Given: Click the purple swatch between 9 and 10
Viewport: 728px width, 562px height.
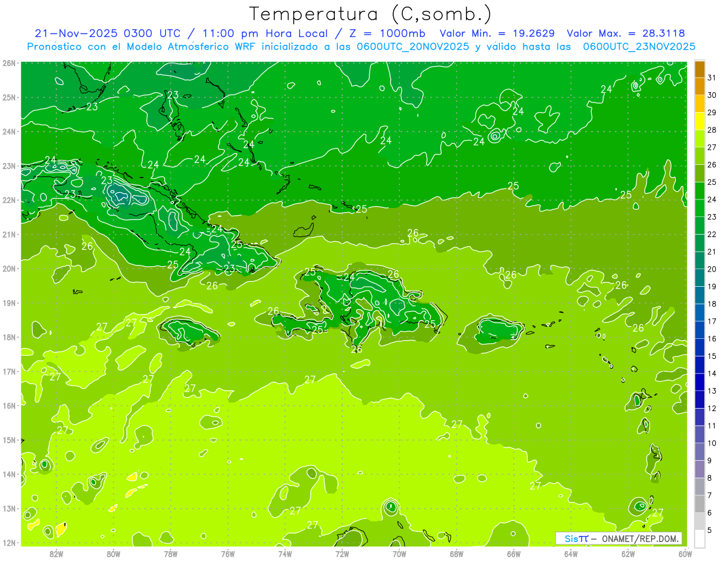Looking at the screenshot, I should pos(699,452).
